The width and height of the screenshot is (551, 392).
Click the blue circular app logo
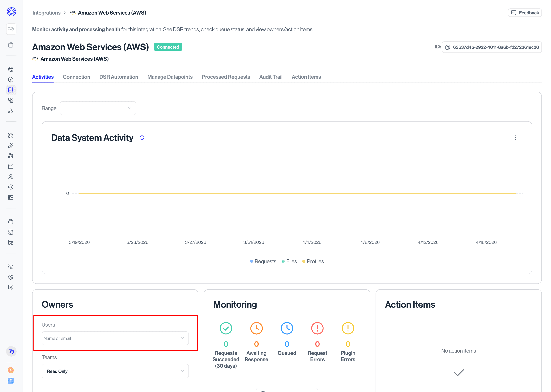[x=11, y=11]
